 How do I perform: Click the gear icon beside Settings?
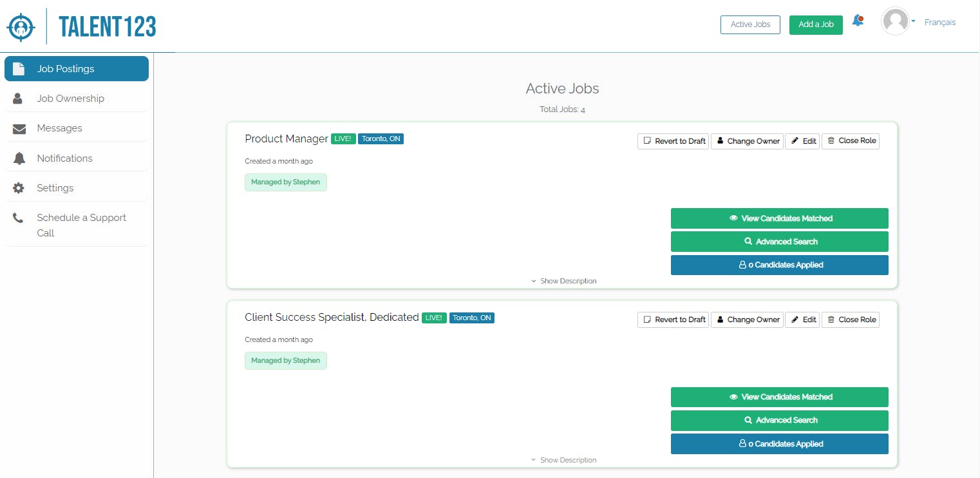click(x=19, y=188)
